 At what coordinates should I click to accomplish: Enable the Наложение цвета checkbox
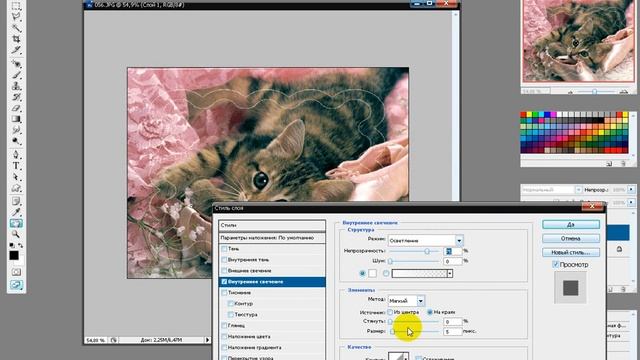pyautogui.click(x=224, y=337)
